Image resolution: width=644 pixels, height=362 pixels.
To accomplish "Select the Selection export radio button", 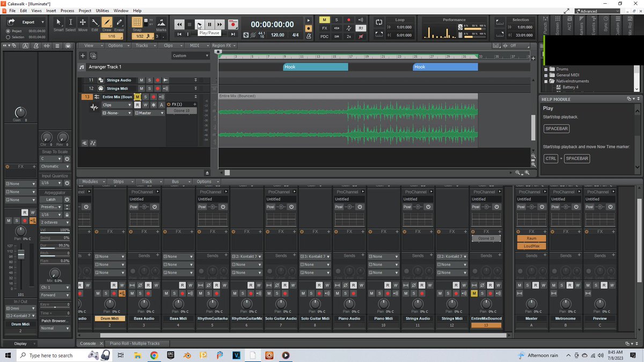I will coord(8,37).
